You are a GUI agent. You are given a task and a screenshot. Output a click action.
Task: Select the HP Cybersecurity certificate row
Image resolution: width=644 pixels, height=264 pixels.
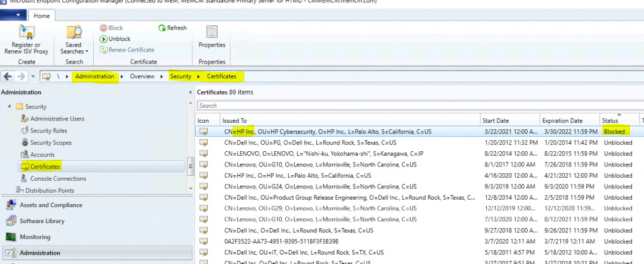419,132
